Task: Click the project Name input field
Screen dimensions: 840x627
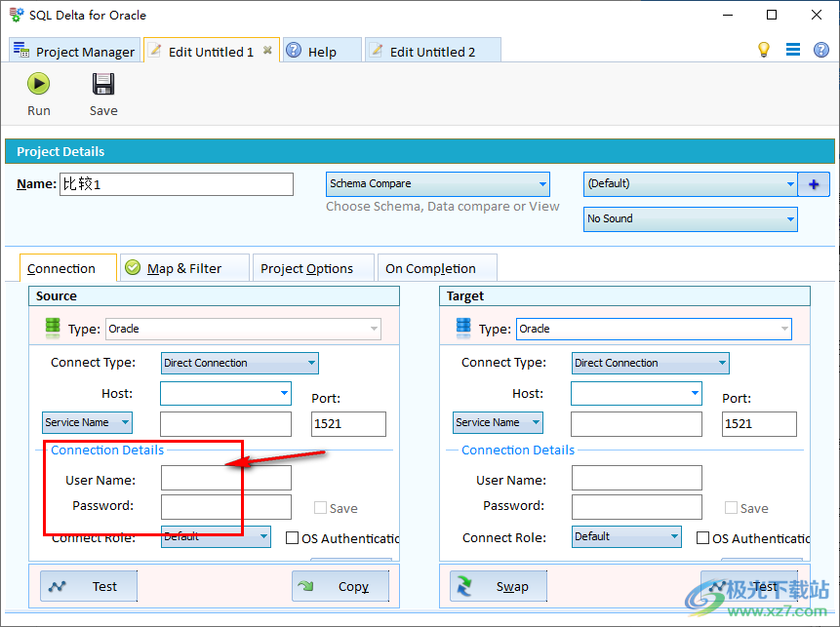Action: pyautogui.click(x=177, y=184)
